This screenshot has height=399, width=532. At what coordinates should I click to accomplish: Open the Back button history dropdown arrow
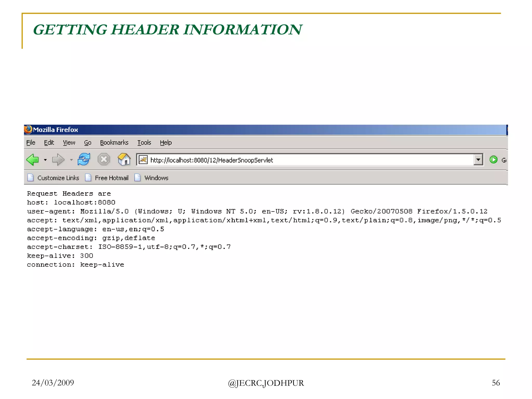point(45,160)
